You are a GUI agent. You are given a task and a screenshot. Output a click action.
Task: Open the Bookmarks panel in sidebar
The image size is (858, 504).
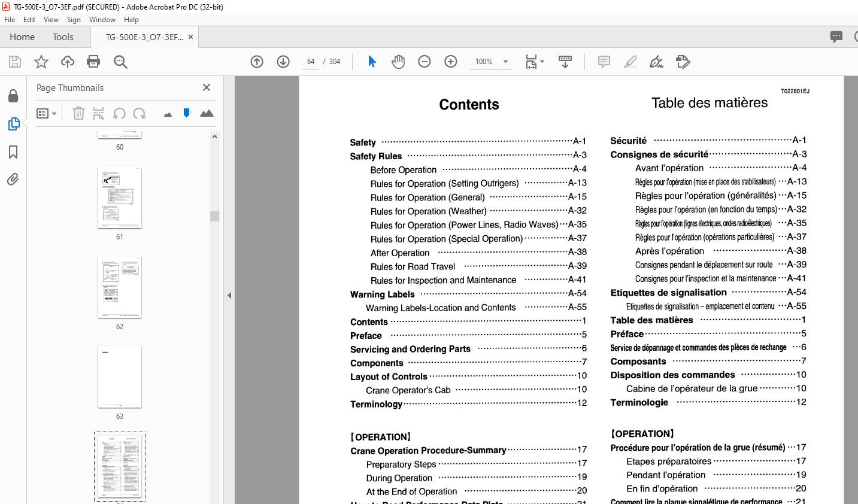13,152
